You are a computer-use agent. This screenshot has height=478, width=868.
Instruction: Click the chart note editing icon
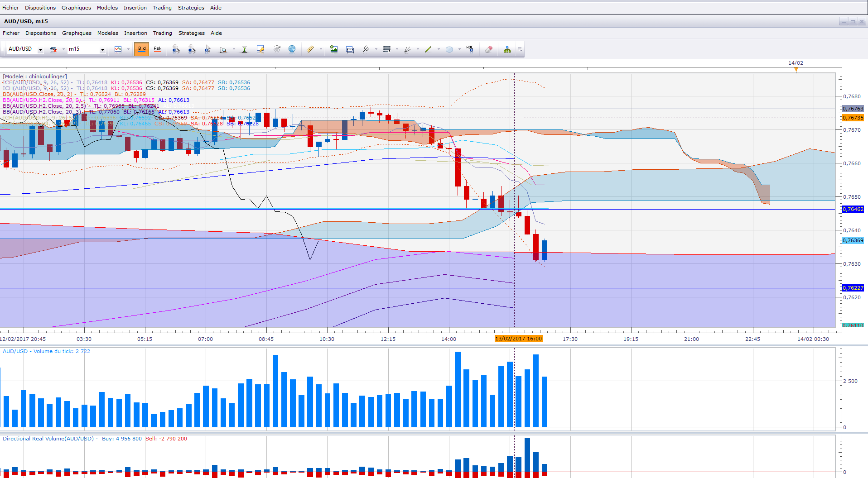click(x=260, y=49)
